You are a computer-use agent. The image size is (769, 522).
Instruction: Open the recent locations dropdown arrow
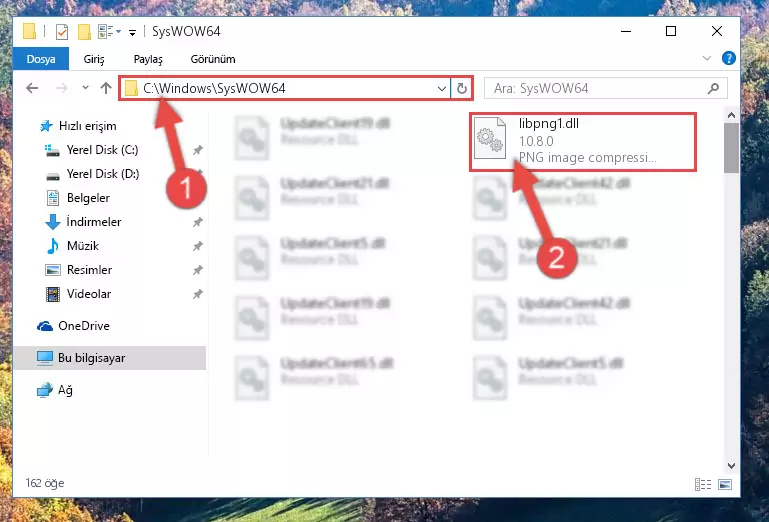(85, 88)
